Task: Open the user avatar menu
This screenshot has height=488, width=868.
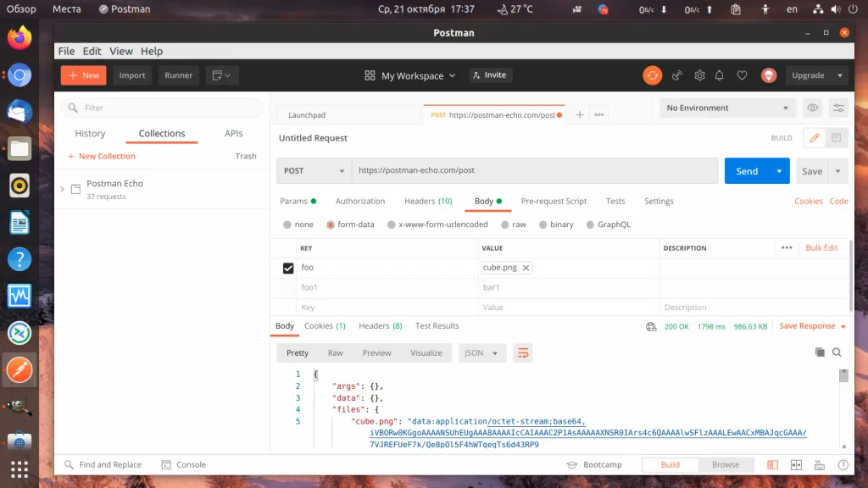Action: 769,75
